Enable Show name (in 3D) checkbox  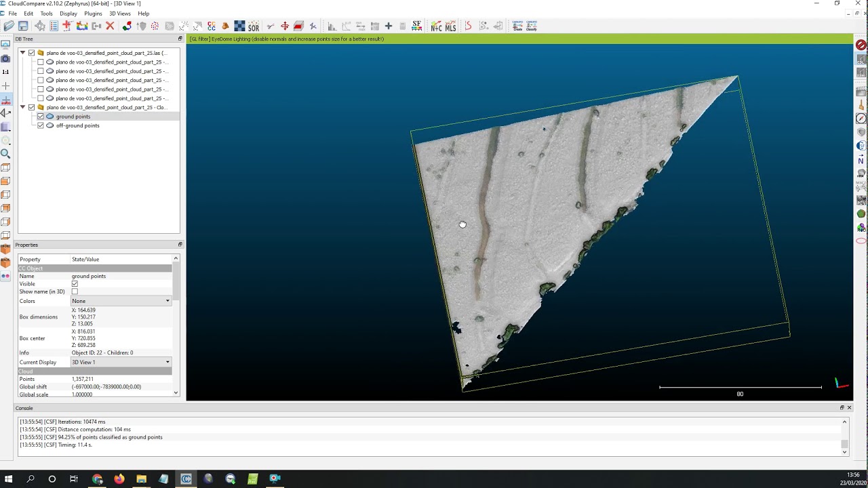tap(75, 291)
